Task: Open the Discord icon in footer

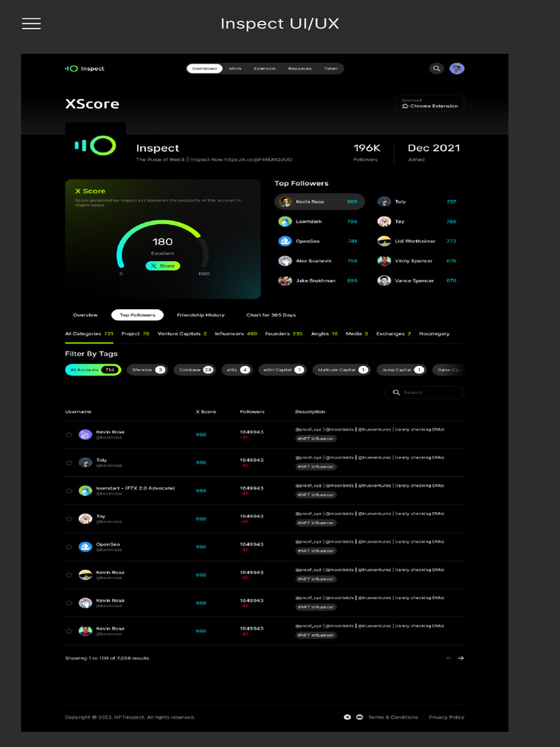Action: tap(360, 717)
